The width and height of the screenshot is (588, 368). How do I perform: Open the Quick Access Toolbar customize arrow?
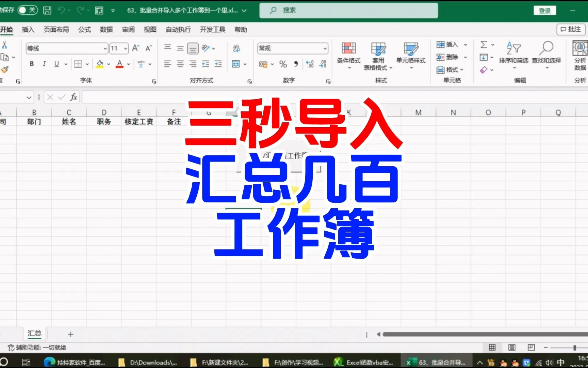coord(113,11)
